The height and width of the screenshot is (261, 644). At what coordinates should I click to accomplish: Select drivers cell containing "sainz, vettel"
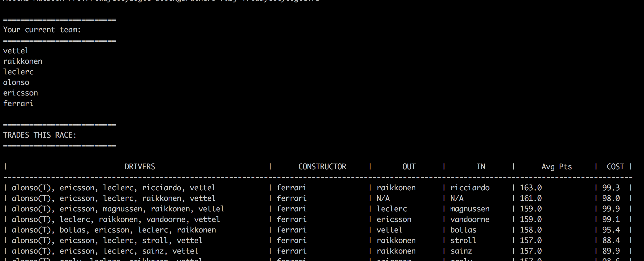[105, 251]
